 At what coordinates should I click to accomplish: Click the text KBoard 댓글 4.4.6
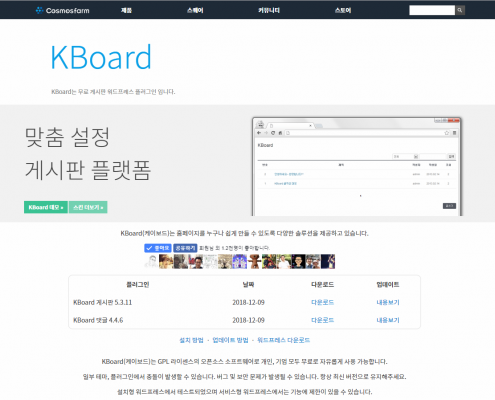click(98, 320)
